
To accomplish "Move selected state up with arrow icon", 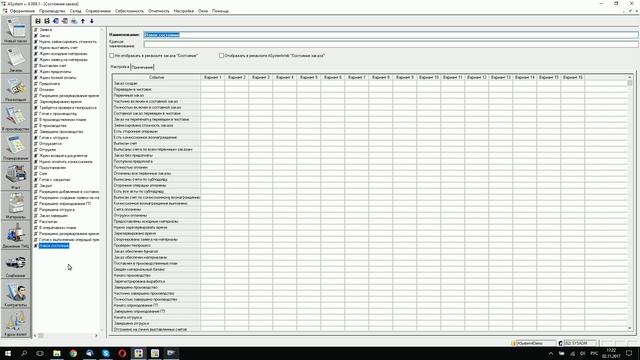I will click(83, 21).
